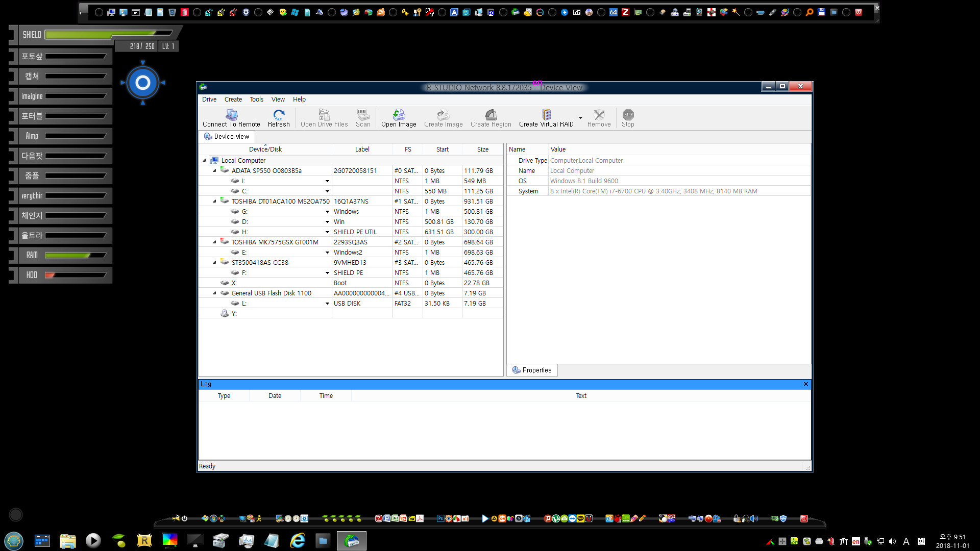The width and height of the screenshot is (980, 551).
Task: Click the RAM usage bar in sidebar
Action: tap(76, 255)
